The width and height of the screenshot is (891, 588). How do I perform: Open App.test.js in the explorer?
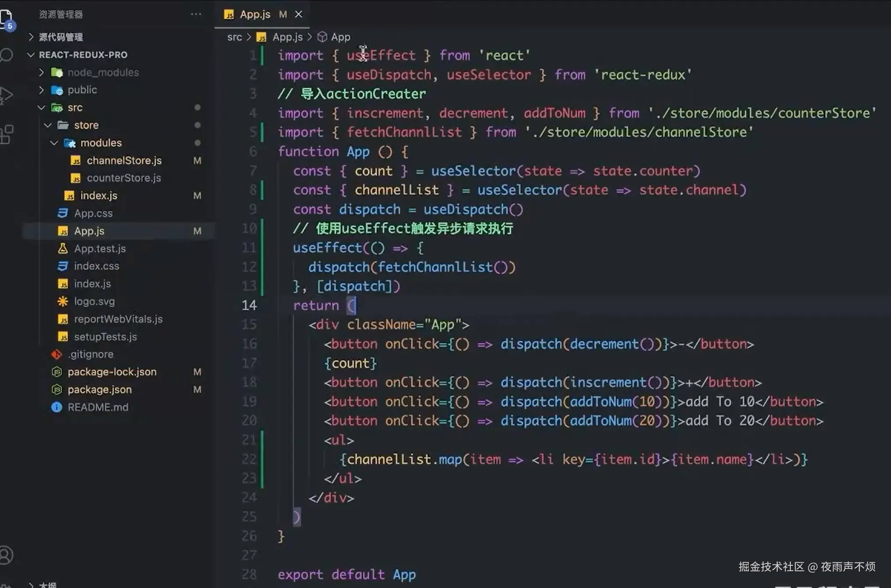click(x=100, y=249)
